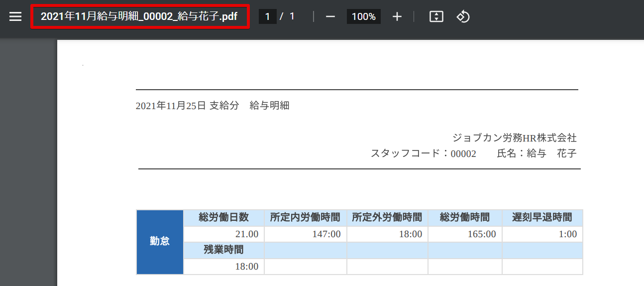Image resolution: width=644 pixels, height=286 pixels.
Task: Click the zoom out minus button
Action: (330, 16)
